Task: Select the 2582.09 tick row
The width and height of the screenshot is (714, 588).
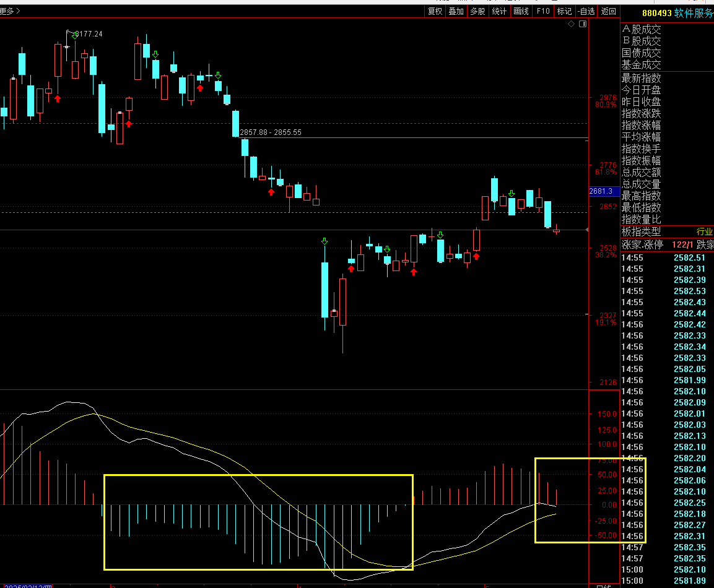Action: point(668,402)
